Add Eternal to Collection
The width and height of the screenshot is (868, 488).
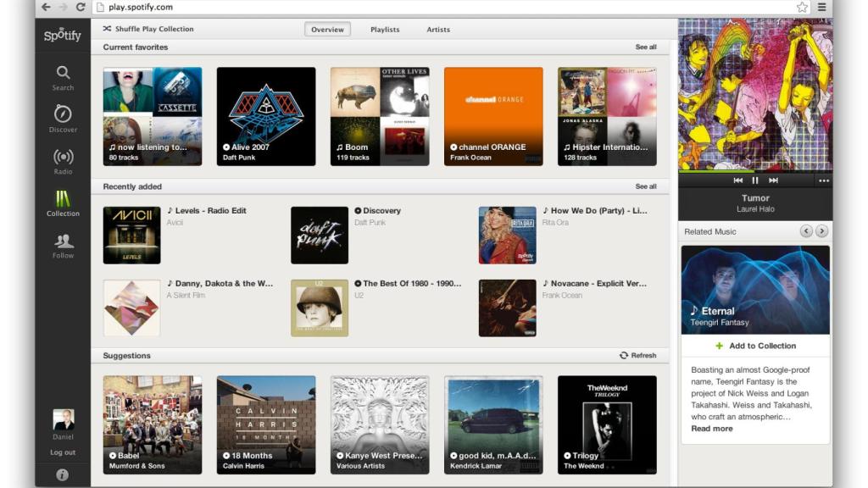pos(756,346)
